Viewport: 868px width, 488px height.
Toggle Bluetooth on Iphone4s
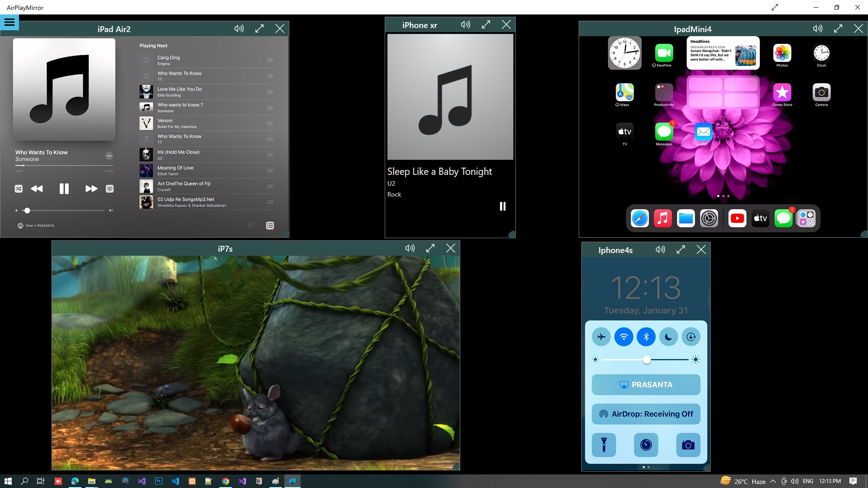point(646,336)
